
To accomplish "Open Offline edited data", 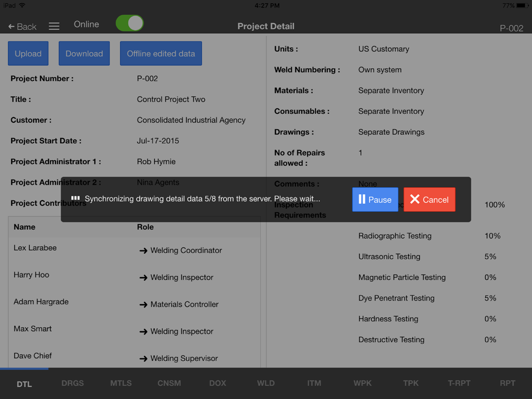I will pos(161,53).
